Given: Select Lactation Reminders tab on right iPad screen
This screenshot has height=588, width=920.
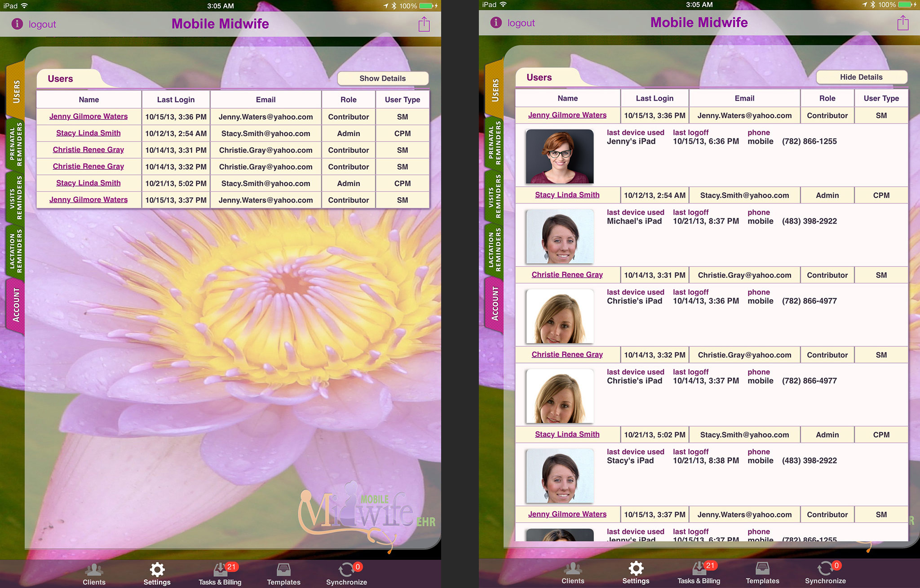Looking at the screenshot, I should (x=495, y=249).
